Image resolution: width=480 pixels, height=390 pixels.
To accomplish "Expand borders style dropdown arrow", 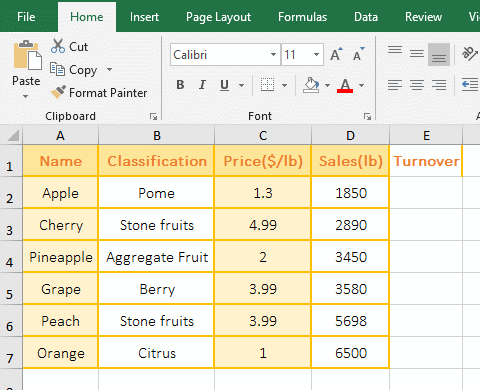I will tap(284, 85).
